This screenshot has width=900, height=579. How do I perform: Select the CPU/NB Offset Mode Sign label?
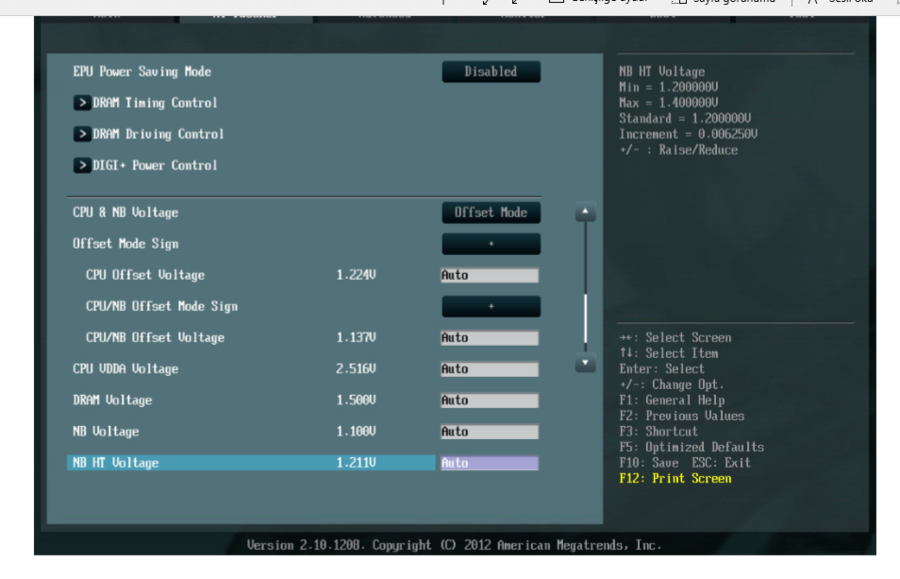(162, 306)
